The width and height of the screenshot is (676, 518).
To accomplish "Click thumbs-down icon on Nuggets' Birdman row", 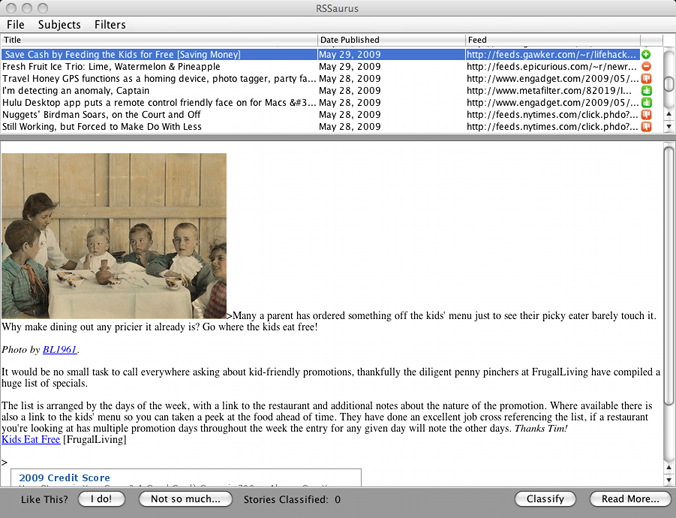I will [x=646, y=115].
